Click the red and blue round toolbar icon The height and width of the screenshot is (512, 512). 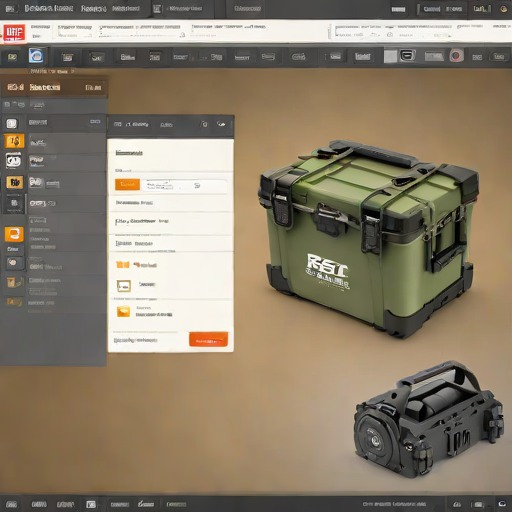pos(456,56)
